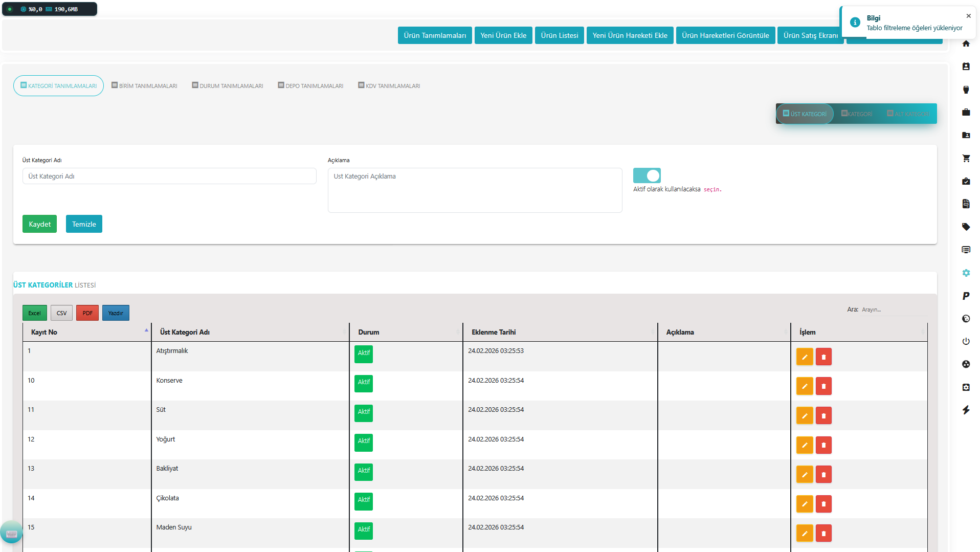
Task: Open the shopping cart sidebar icon
Action: 966,159
